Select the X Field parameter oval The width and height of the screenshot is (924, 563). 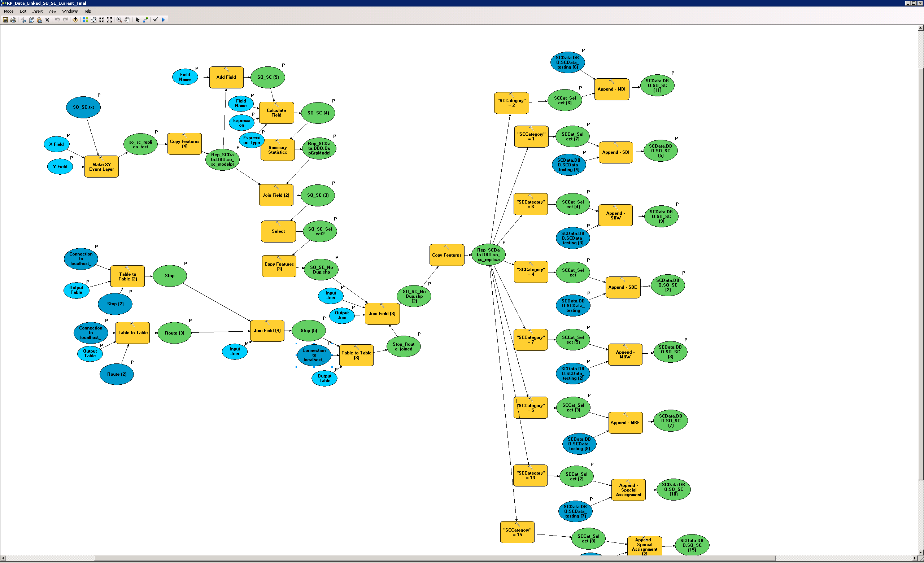(x=57, y=144)
